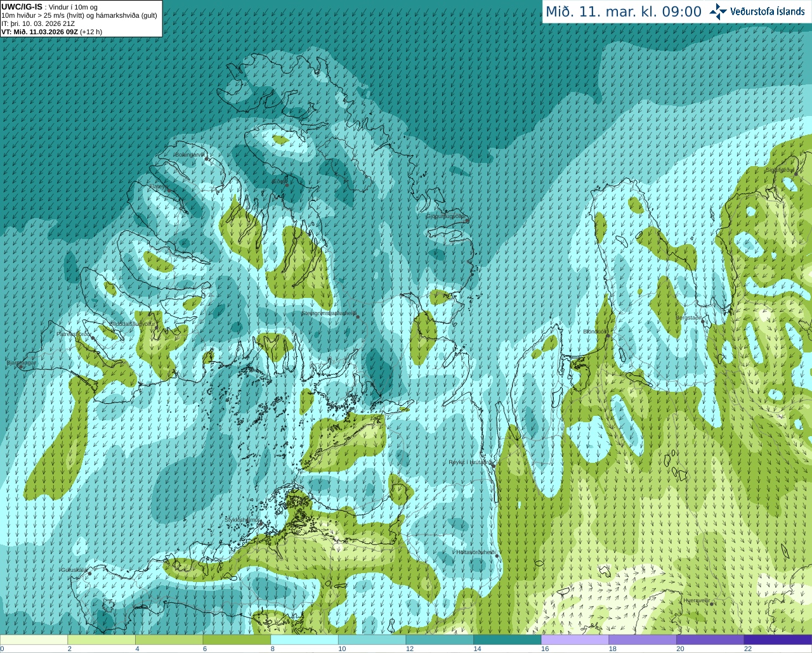
Task: Click the Flateyri station label
Action: coord(158,186)
